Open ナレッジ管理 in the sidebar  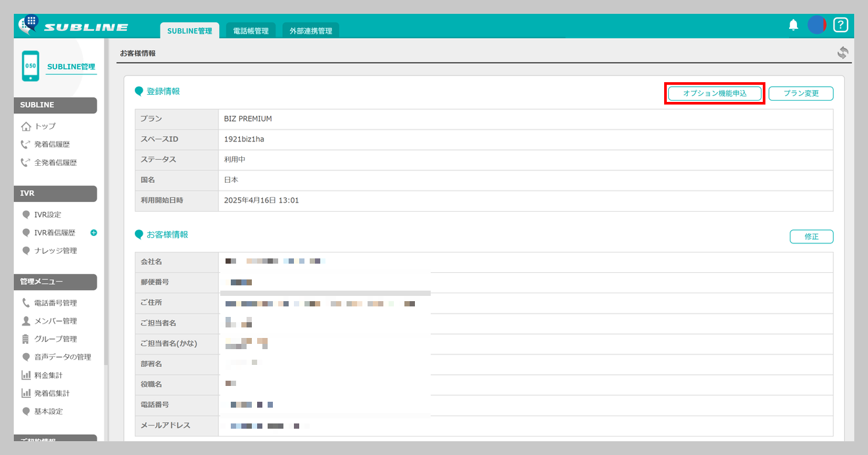56,251
